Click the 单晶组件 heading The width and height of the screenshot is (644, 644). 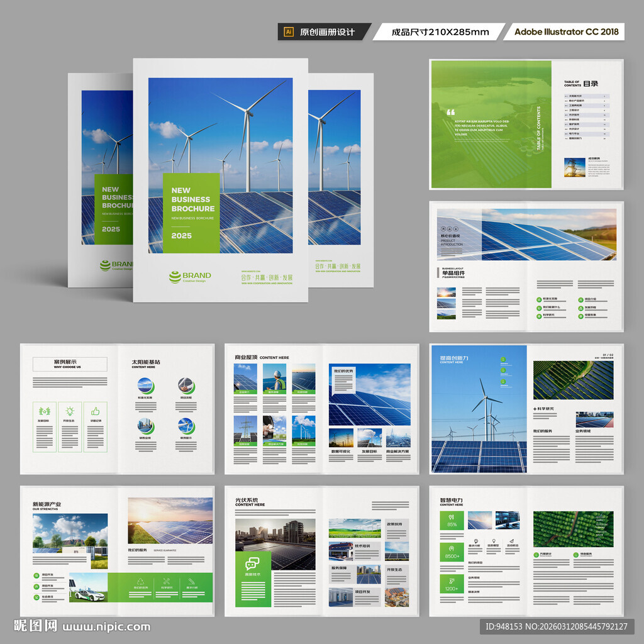click(x=453, y=273)
